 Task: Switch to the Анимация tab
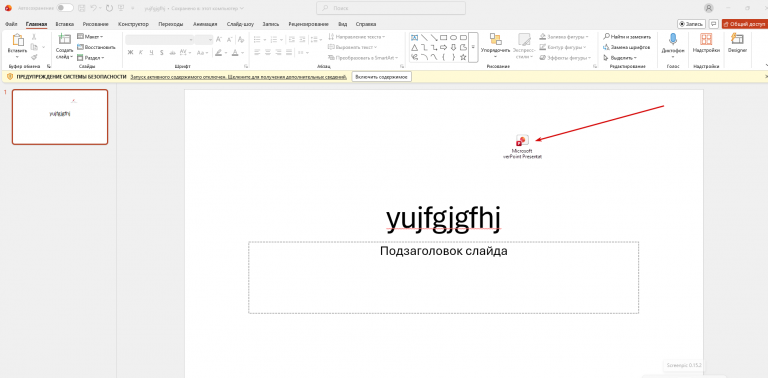(205, 24)
